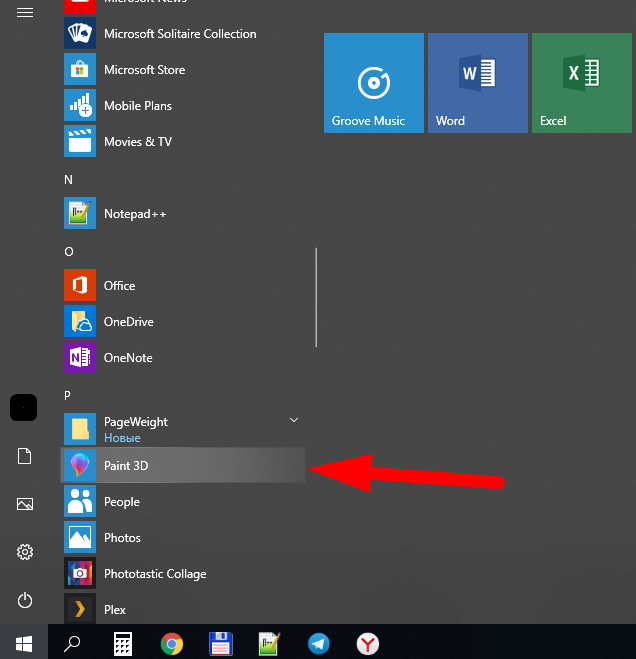Click the 'Office' label text
The image size is (636, 659).
pyautogui.click(x=119, y=286)
